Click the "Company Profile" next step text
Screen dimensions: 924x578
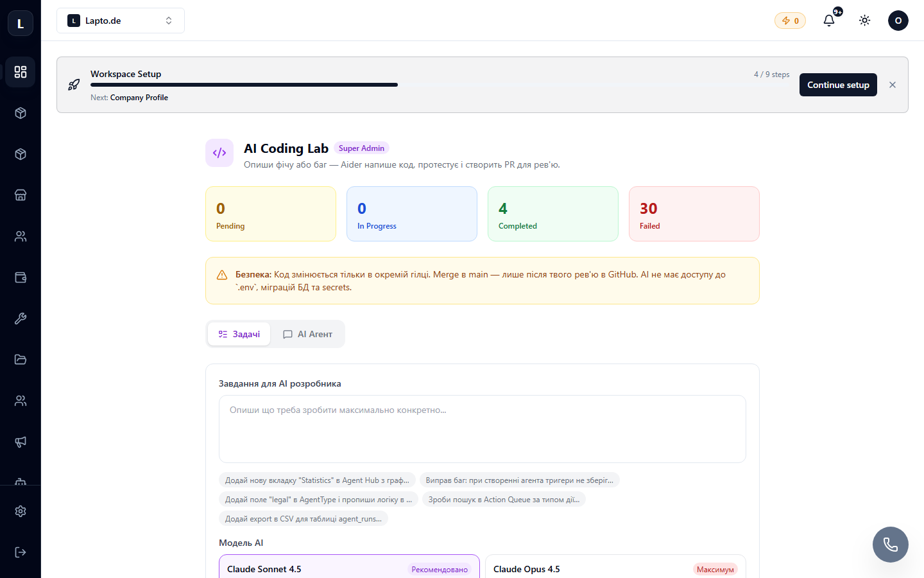click(x=139, y=98)
